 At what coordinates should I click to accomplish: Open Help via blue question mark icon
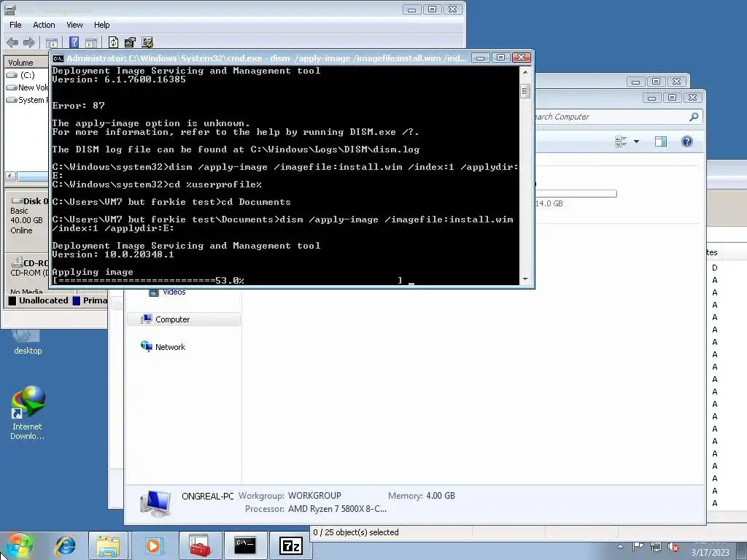[74, 42]
